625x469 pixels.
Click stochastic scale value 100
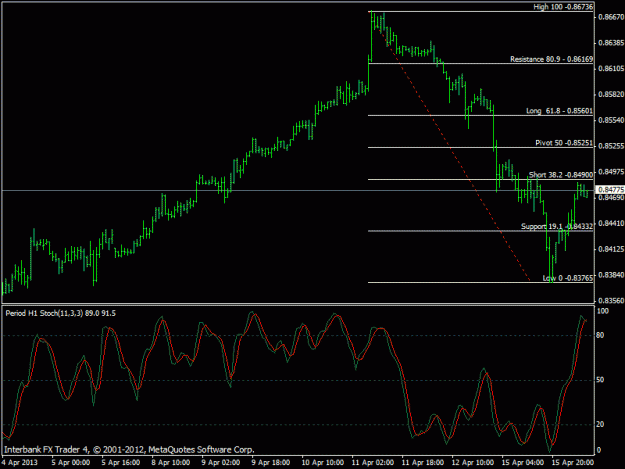pos(603,311)
